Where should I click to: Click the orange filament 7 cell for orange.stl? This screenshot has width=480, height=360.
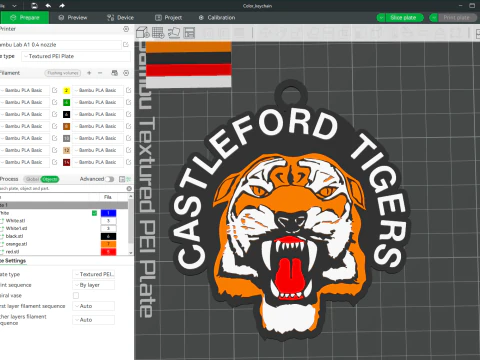108,244
